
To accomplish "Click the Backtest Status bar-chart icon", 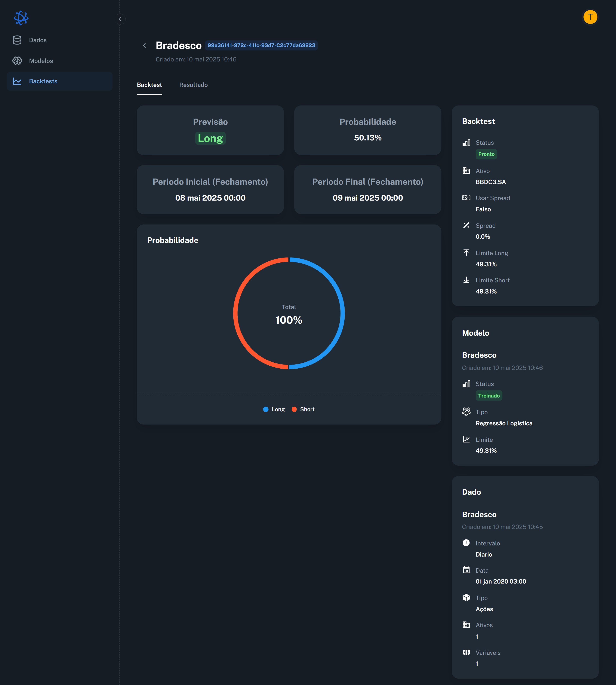I will [466, 143].
